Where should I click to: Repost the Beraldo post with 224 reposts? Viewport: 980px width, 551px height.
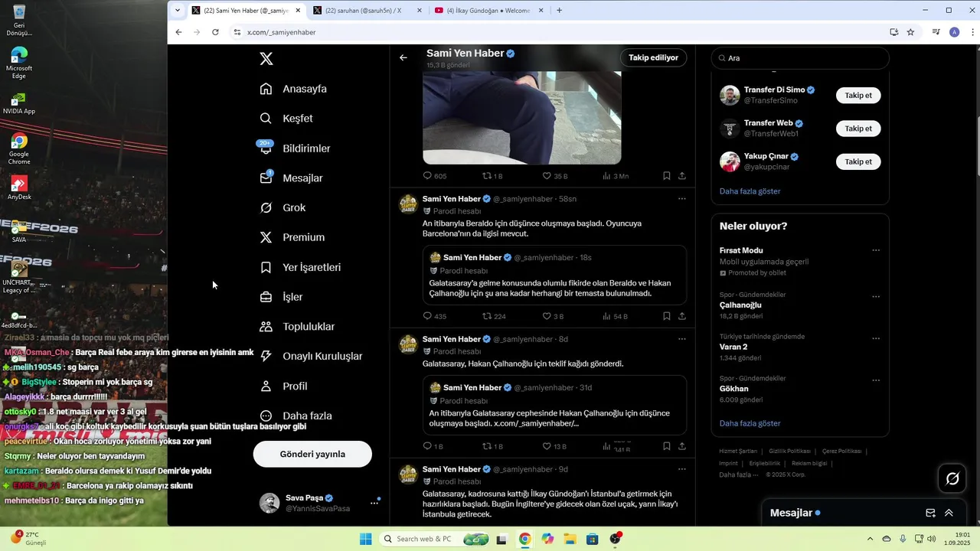pos(494,316)
